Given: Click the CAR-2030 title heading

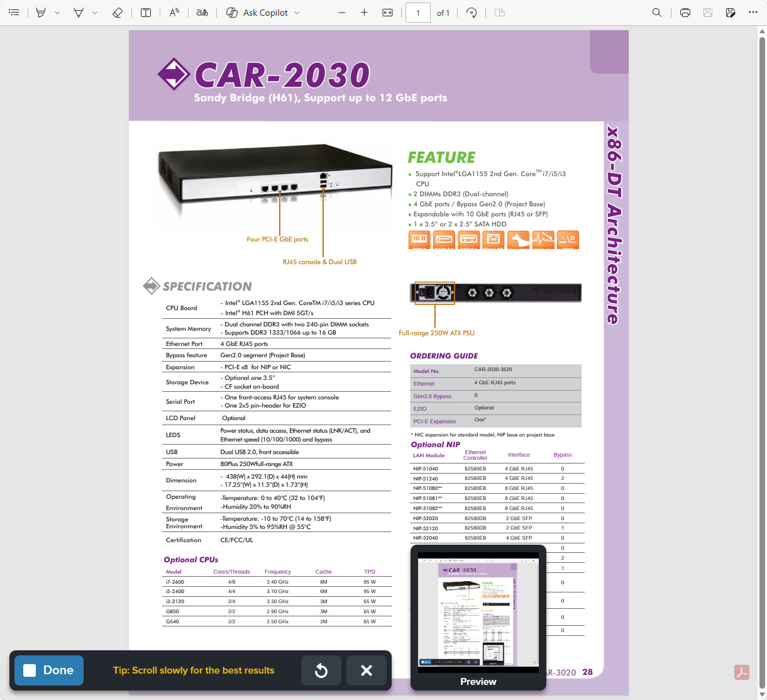Looking at the screenshot, I should click(282, 75).
